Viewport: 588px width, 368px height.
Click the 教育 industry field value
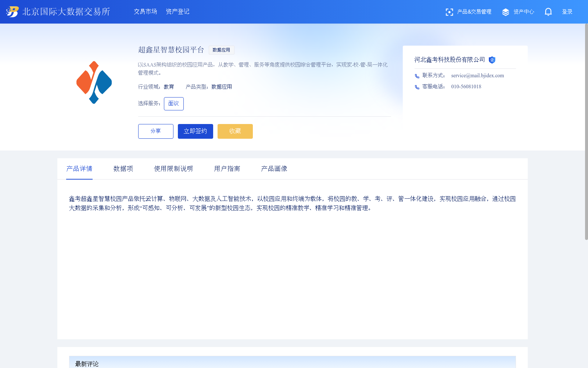point(169,87)
